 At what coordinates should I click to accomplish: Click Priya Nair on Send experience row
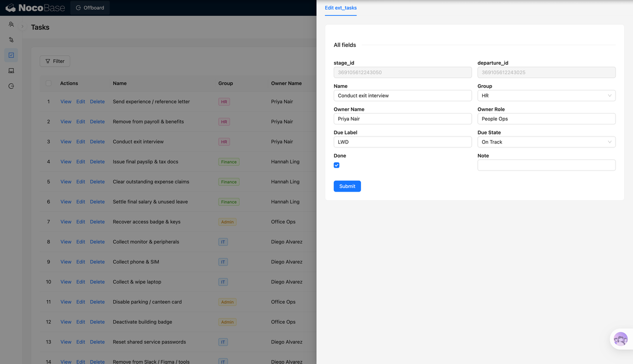[282, 101]
